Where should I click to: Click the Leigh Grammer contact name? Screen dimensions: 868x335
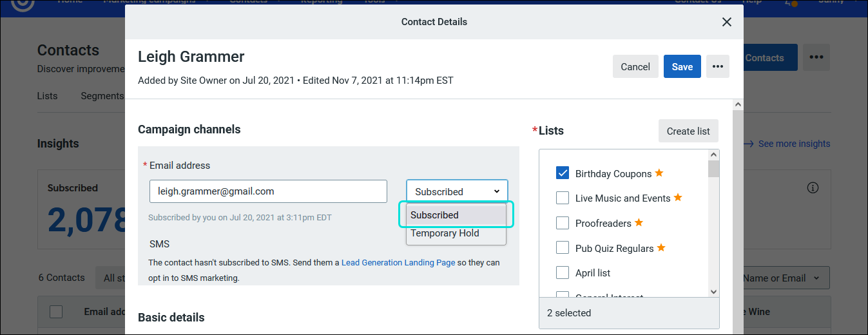coord(191,57)
